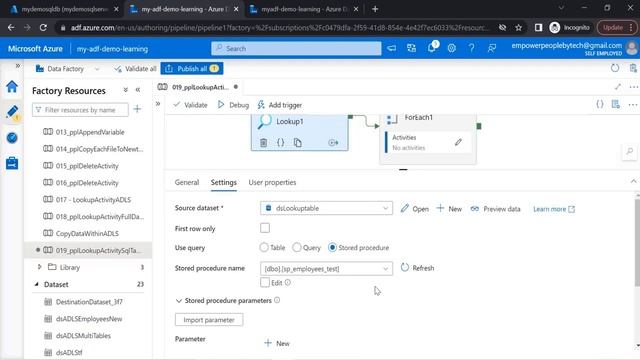The width and height of the screenshot is (640, 360).
Task: Refresh the factory using top-right refresh icon
Action: coord(615,68)
